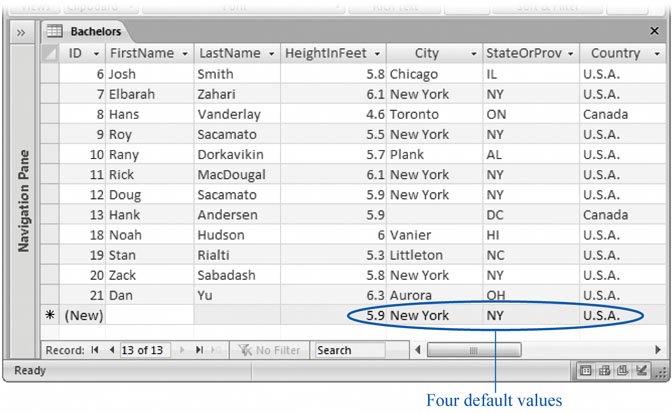Image resolution: width=672 pixels, height=413 pixels.
Task: Click the HeightInFeet cell "6.3"
Action: coord(333,295)
